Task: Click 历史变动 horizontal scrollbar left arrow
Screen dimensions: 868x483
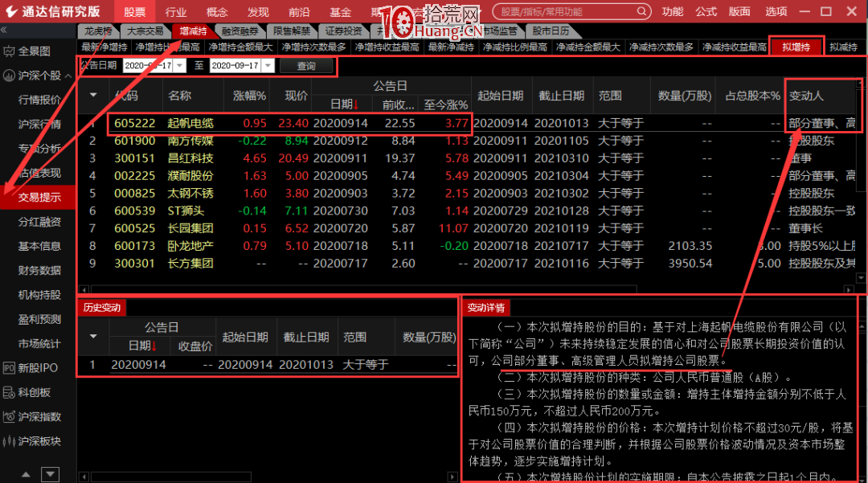Action: (84, 477)
